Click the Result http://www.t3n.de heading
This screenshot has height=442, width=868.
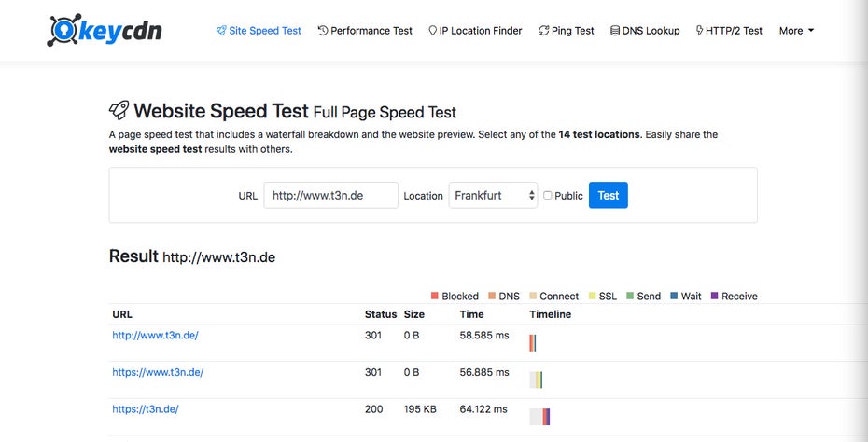tap(192, 256)
